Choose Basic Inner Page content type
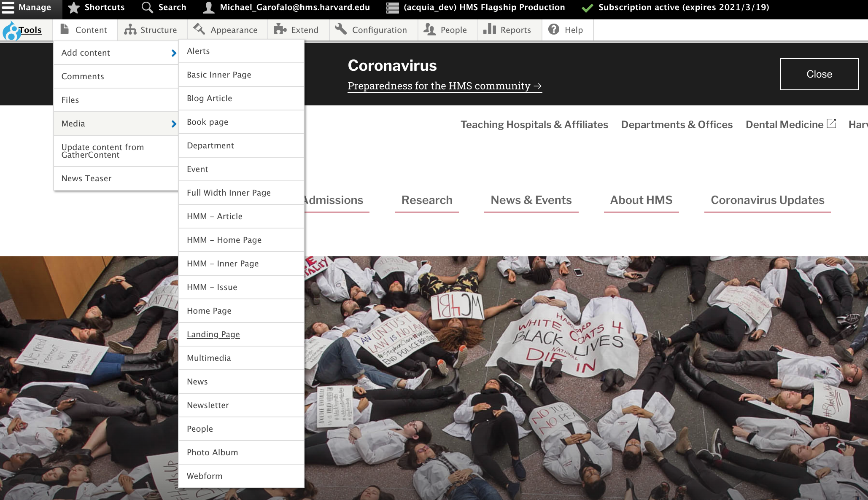 coord(241,75)
